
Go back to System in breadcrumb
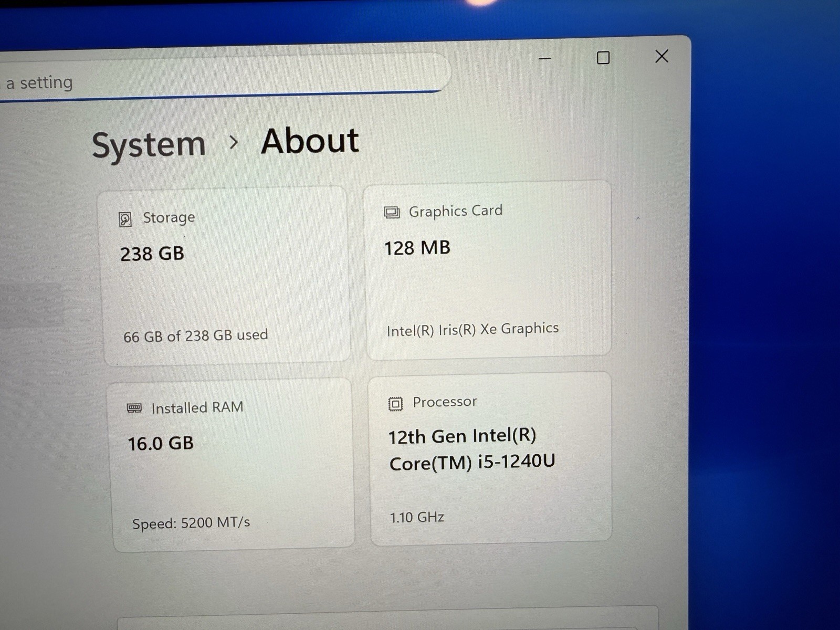click(149, 145)
